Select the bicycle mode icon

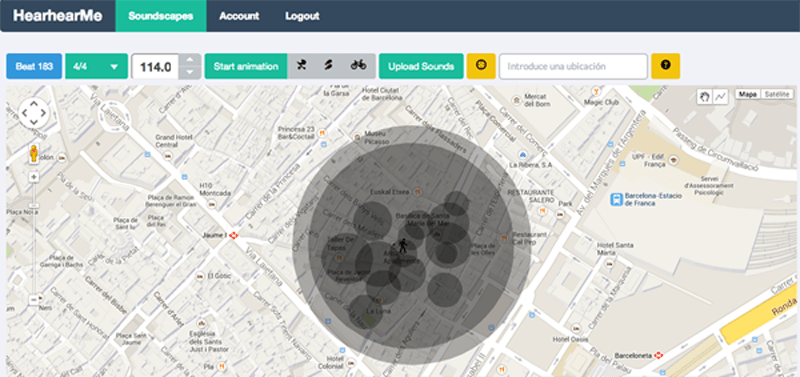[358, 65]
